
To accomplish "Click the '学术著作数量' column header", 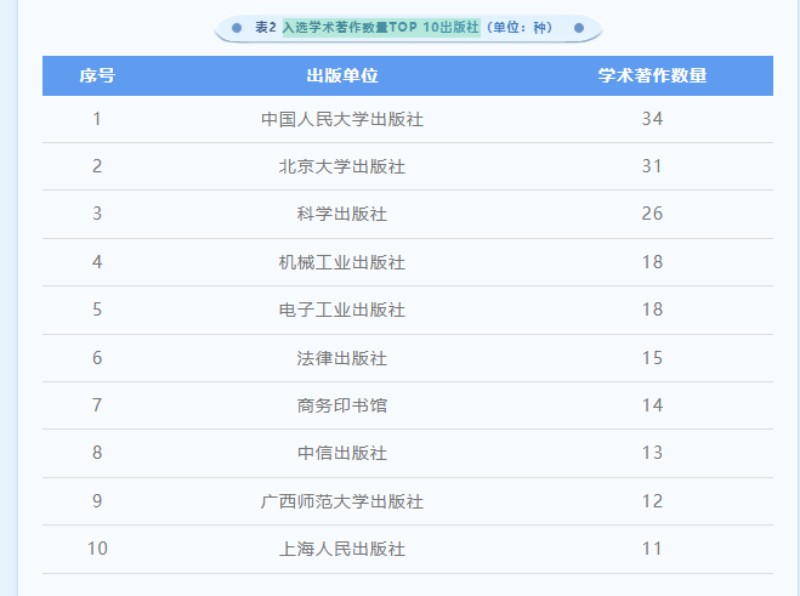I will click(652, 76).
